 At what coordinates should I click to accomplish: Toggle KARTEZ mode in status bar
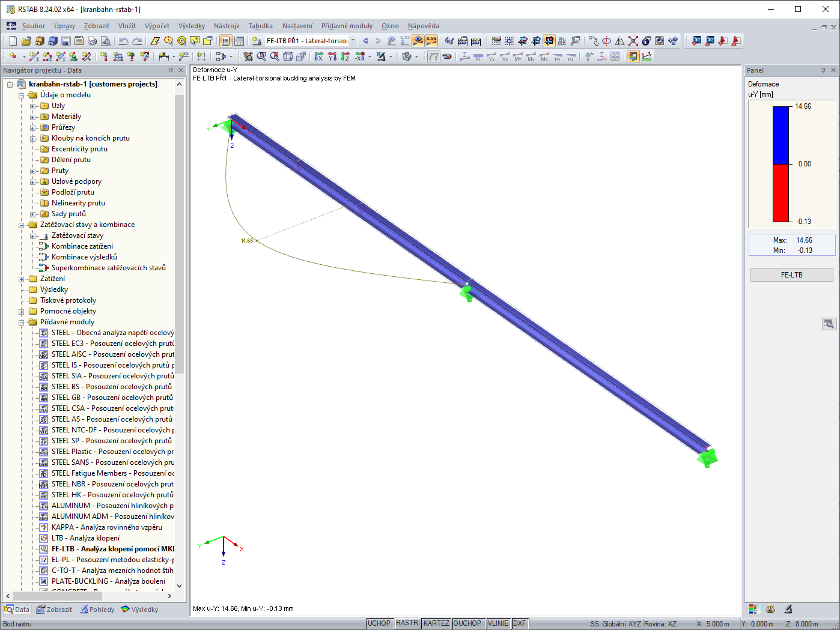coord(436,623)
